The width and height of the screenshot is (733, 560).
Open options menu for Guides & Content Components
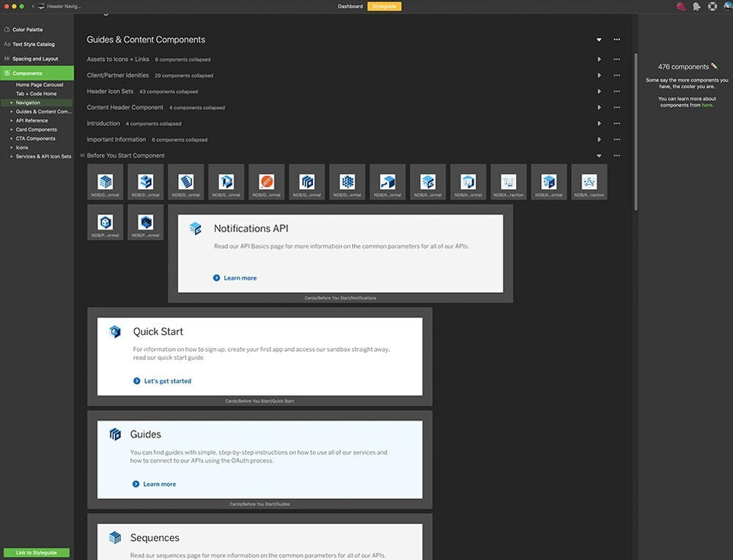(616, 40)
